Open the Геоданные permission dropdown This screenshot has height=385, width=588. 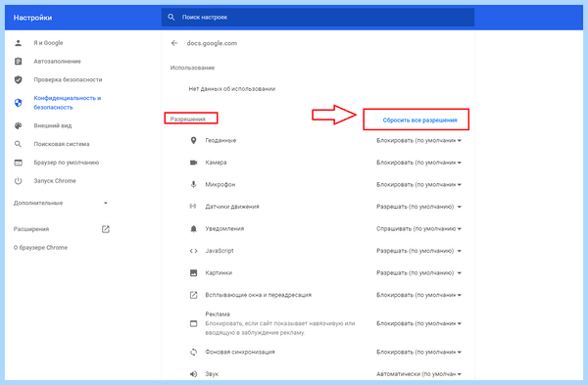click(418, 141)
